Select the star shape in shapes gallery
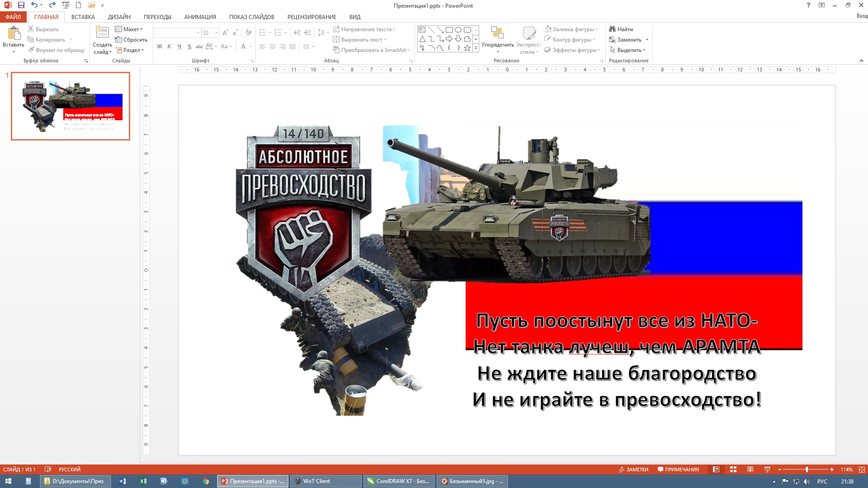868x488 pixels. [467, 48]
